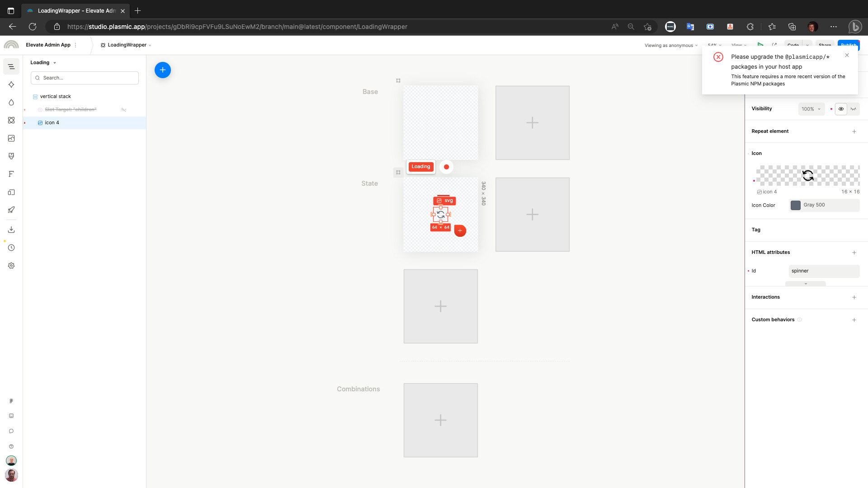Open the atom-shaped components panel
The height and width of the screenshot is (488, 868).
(11, 120)
